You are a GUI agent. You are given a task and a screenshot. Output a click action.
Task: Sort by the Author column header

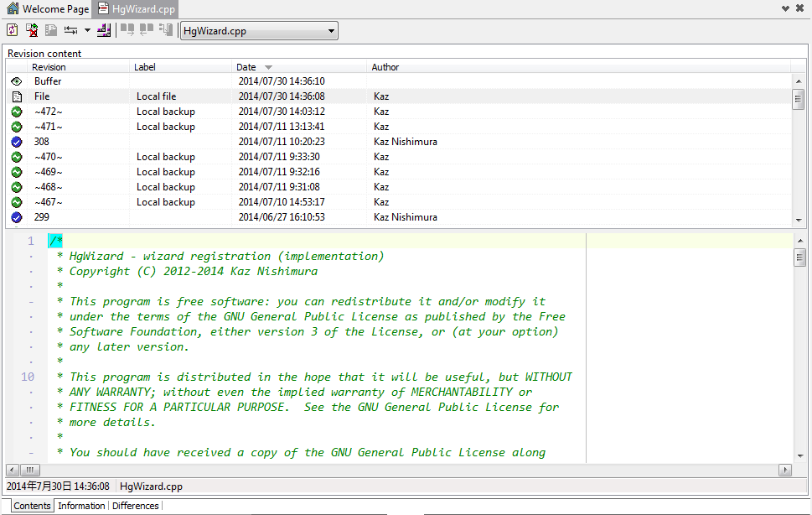point(578,67)
